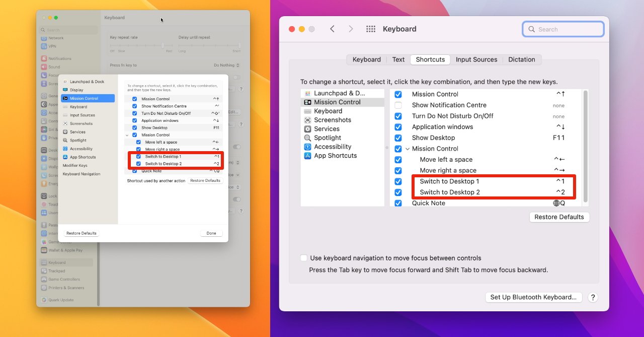Collapse the Mission Control group chevron in the left sheet

(x=127, y=135)
